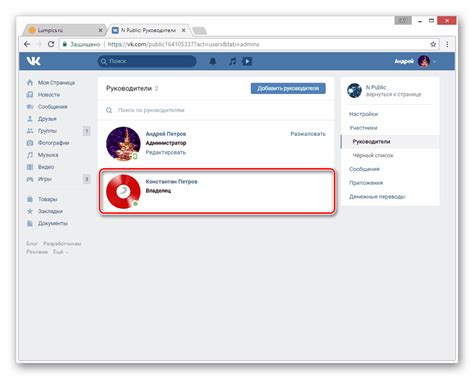Expand Ещё footer dropdown

61,252
